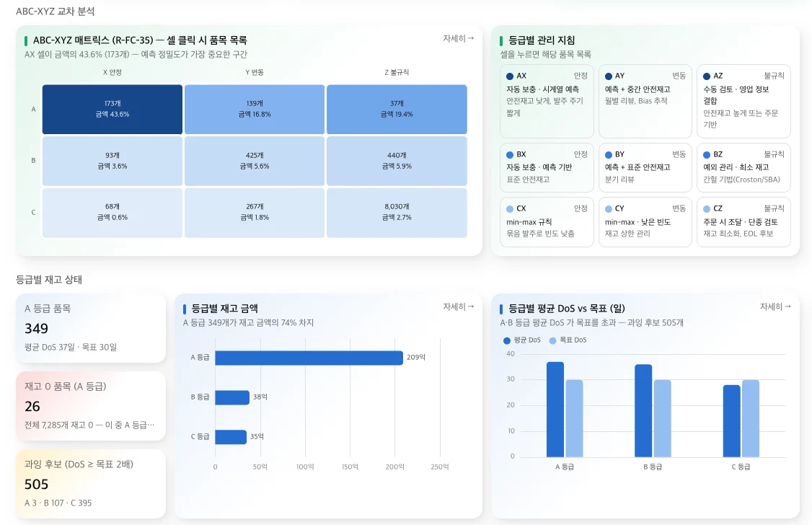The image size is (812, 525).
Task: Click the 등급별 재고 상태 section heading
Action: click(49, 280)
